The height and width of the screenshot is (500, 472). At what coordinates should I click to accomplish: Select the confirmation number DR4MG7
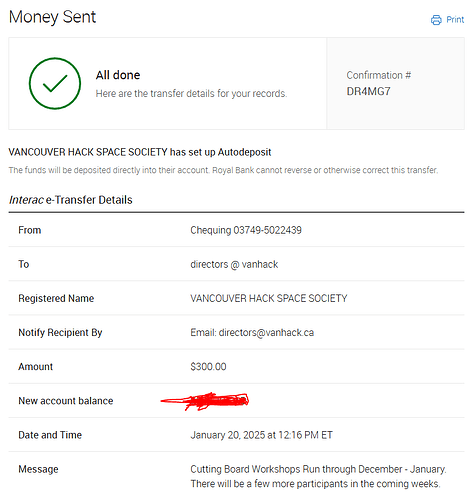[x=368, y=91]
